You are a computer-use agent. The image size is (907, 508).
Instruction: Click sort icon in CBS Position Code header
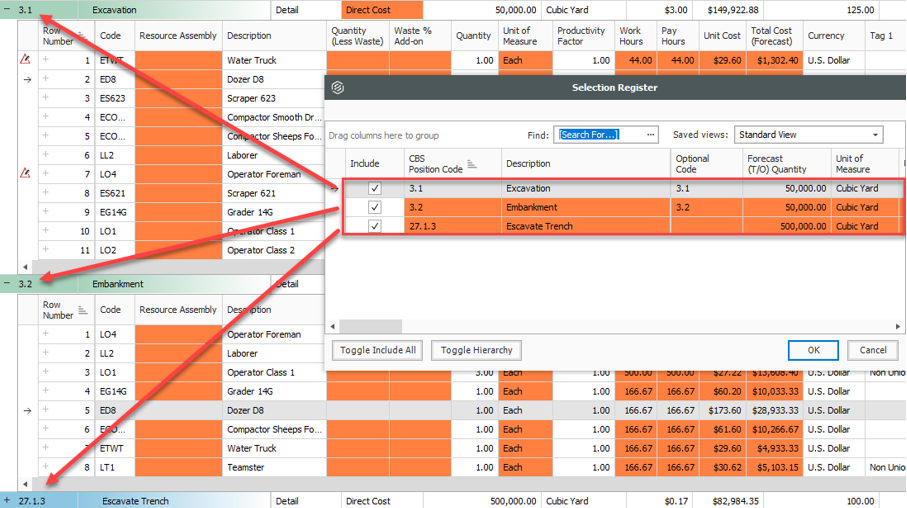(x=472, y=165)
